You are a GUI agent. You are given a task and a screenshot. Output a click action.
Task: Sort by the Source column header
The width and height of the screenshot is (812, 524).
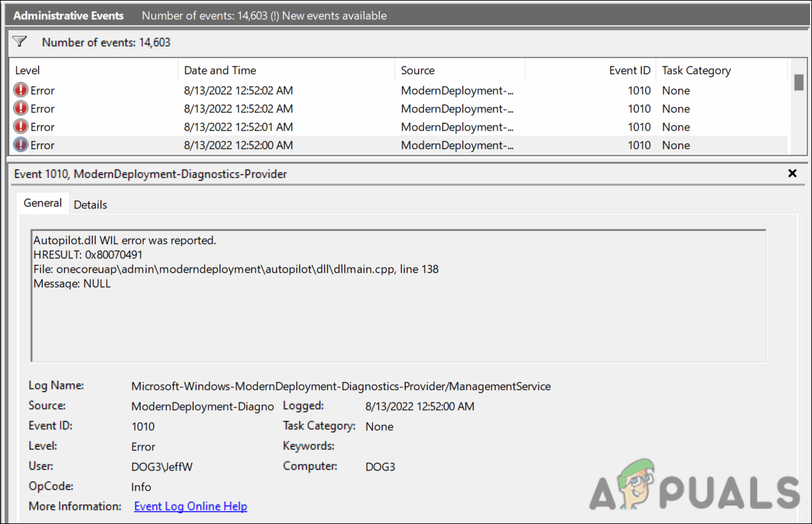[460, 70]
